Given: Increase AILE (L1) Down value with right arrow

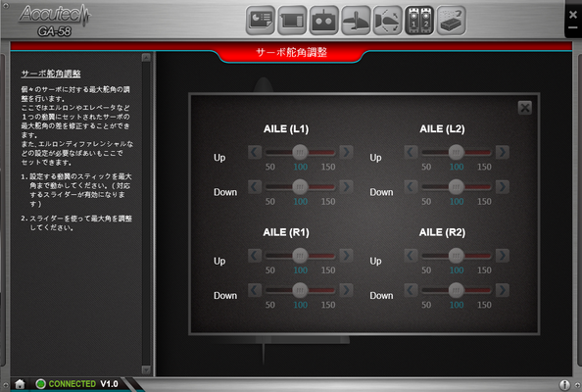Looking at the screenshot, I should (346, 187).
